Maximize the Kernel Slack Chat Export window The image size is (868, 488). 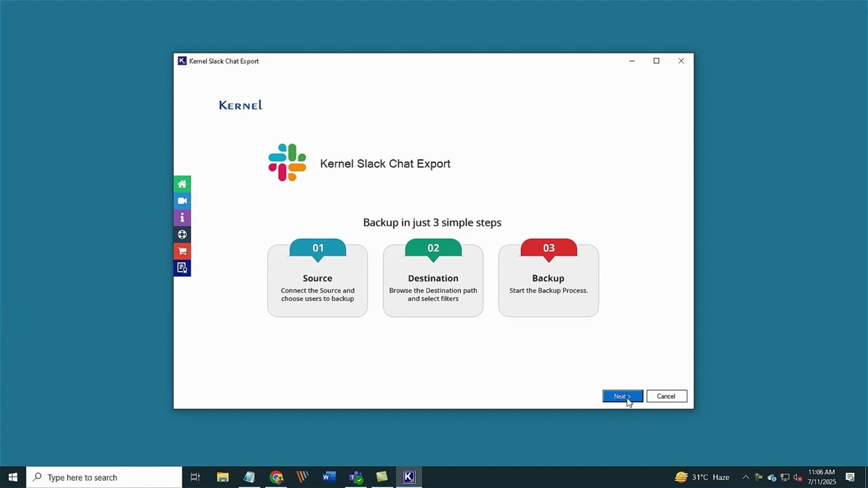(x=656, y=61)
